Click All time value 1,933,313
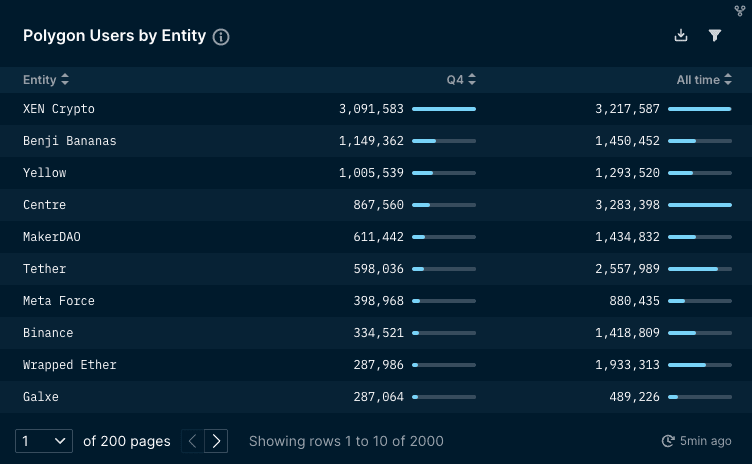 pyautogui.click(x=627, y=365)
